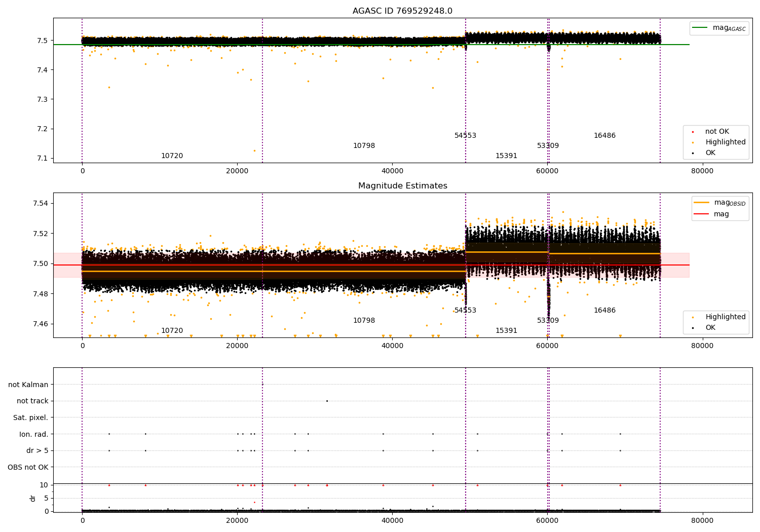The width and height of the screenshot is (760, 532).
Task: Select the 'not OK' legend entry in top plot
Action: tap(717, 132)
